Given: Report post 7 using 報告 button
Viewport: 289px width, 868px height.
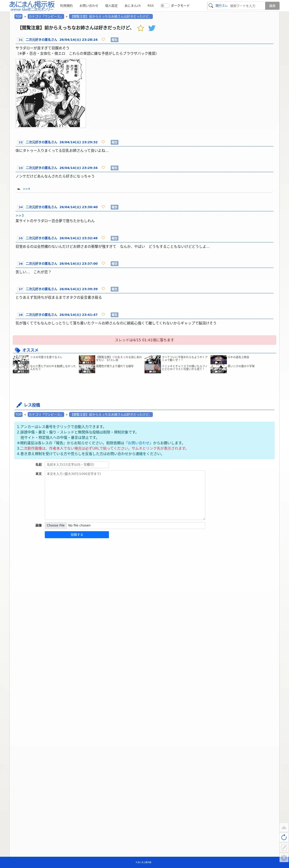Looking at the screenshot, I should (115, 289).
